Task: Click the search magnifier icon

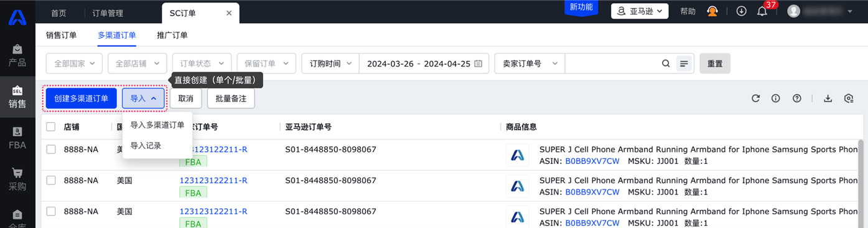Action: (x=666, y=64)
